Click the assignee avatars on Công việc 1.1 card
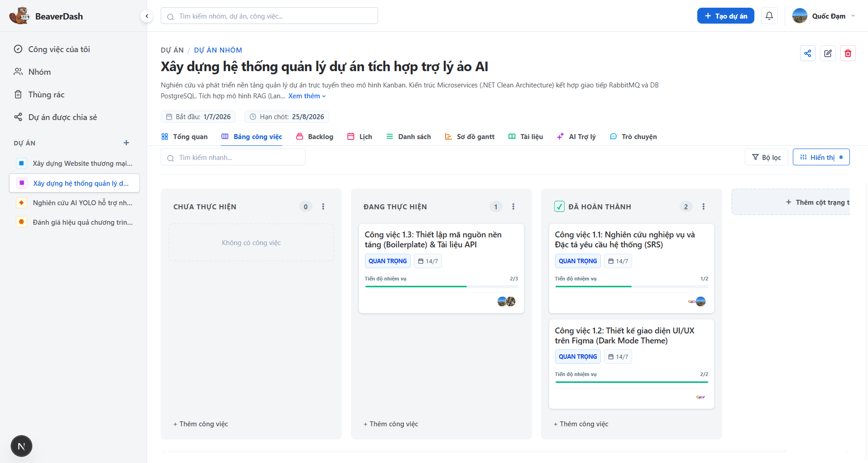The width and height of the screenshot is (868, 463). coord(697,302)
